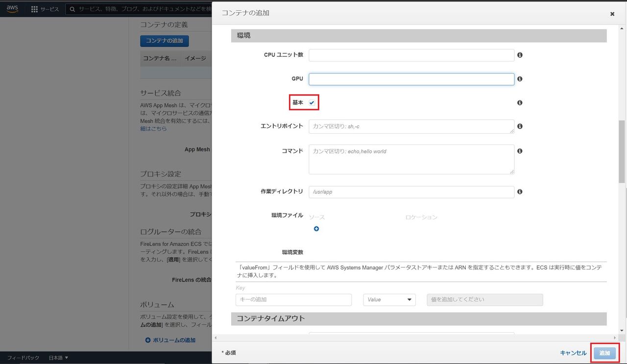Click plus icon beside ボリュームの追加
The image size is (627, 364).
pyautogui.click(x=148, y=340)
